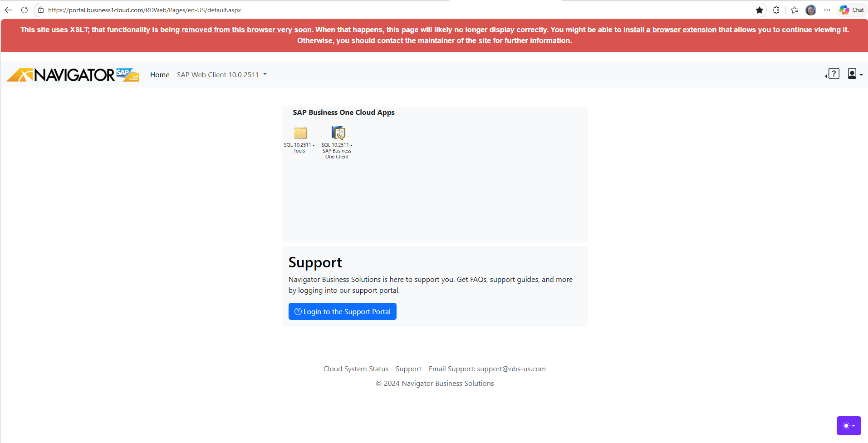Reload the page with the refresh icon
This screenshot has height=443, width=868.
[25, 10]
